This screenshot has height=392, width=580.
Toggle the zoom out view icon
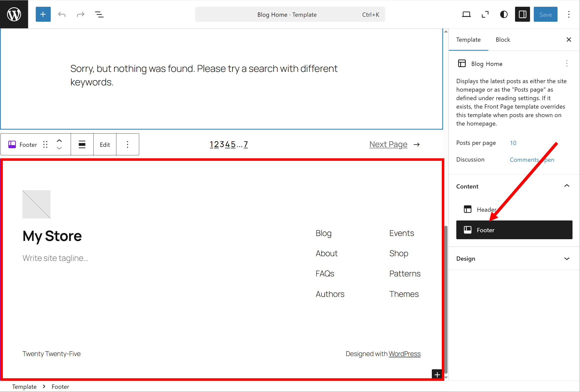(x=485, y=14)
